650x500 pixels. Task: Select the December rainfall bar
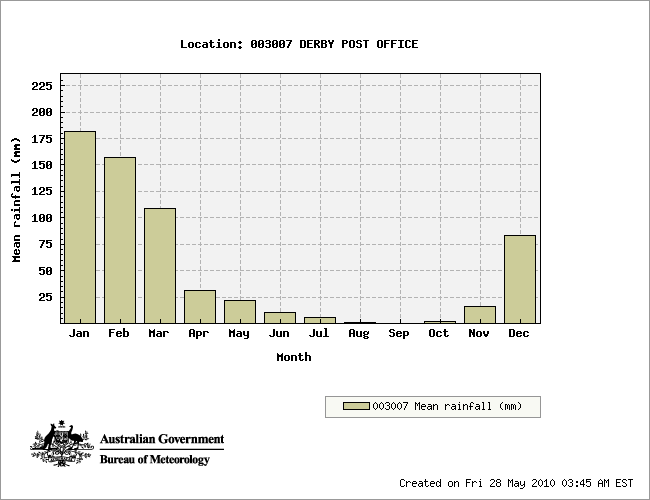pyautogui.click(x=520, y=279)
